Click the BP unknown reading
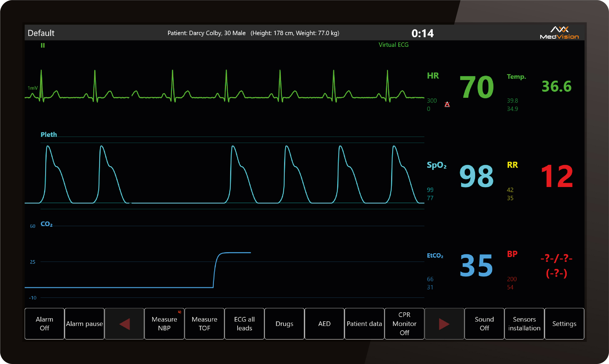The image size is (609, 364). coord(556,265)
